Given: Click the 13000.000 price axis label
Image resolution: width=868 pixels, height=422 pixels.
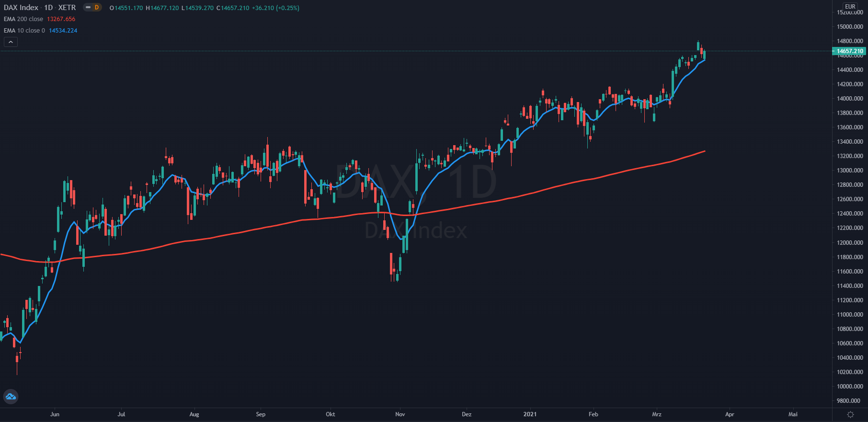Looking at the screenshot, I should (x=850, y=171).
